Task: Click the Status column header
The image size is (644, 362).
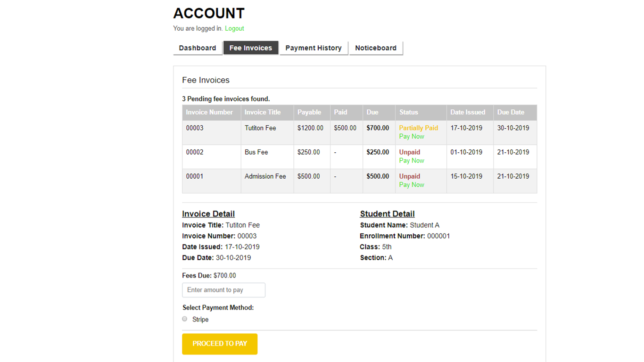Action: (x=409, y=112)
